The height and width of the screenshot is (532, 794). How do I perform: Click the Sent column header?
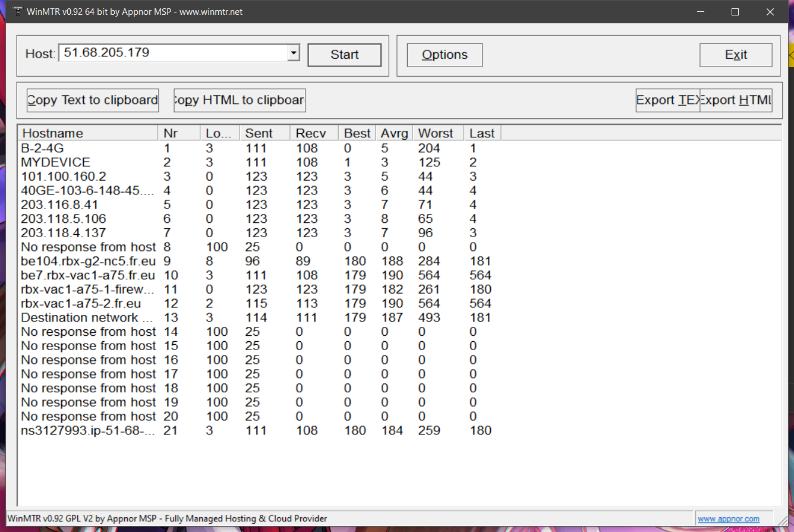[264, 133]
